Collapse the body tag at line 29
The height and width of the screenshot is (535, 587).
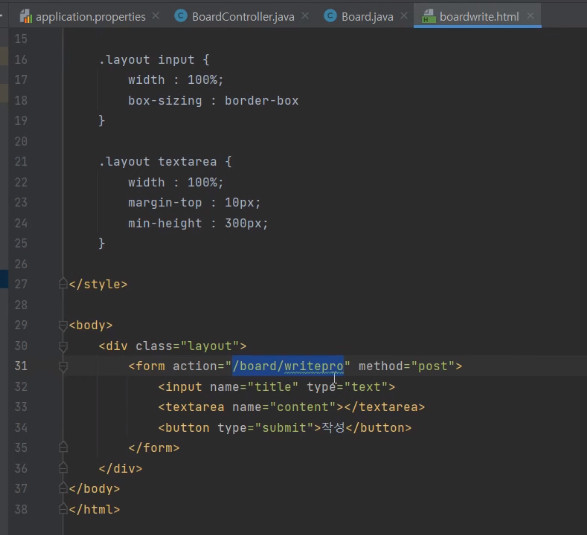[63, 326]
